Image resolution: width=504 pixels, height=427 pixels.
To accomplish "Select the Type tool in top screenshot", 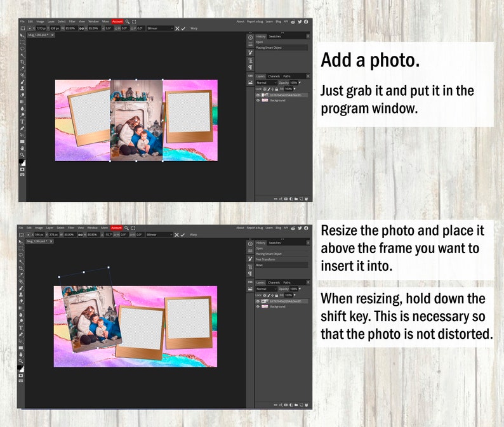I will click(22, 121).
